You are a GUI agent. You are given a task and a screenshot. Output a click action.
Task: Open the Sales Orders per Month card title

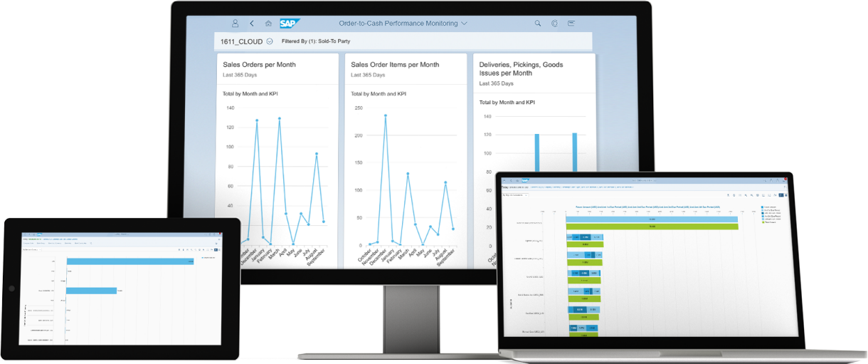click(259, 65)
